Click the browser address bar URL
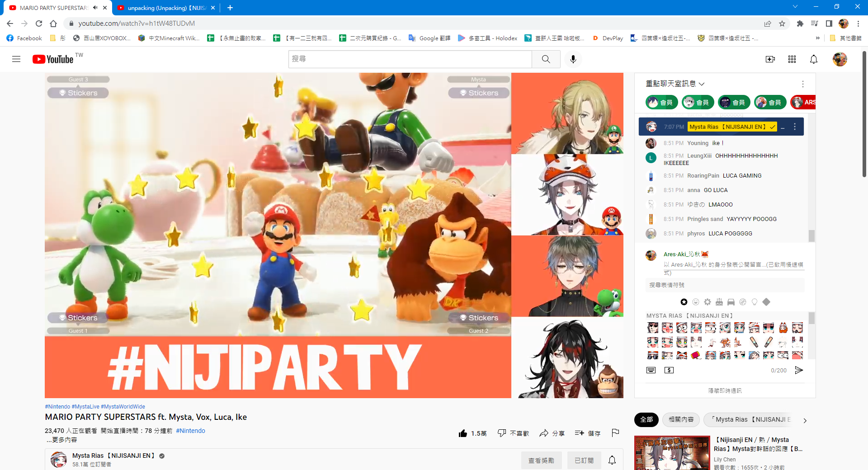The width and height of the screenshot is (868, 470). [137, 23]
